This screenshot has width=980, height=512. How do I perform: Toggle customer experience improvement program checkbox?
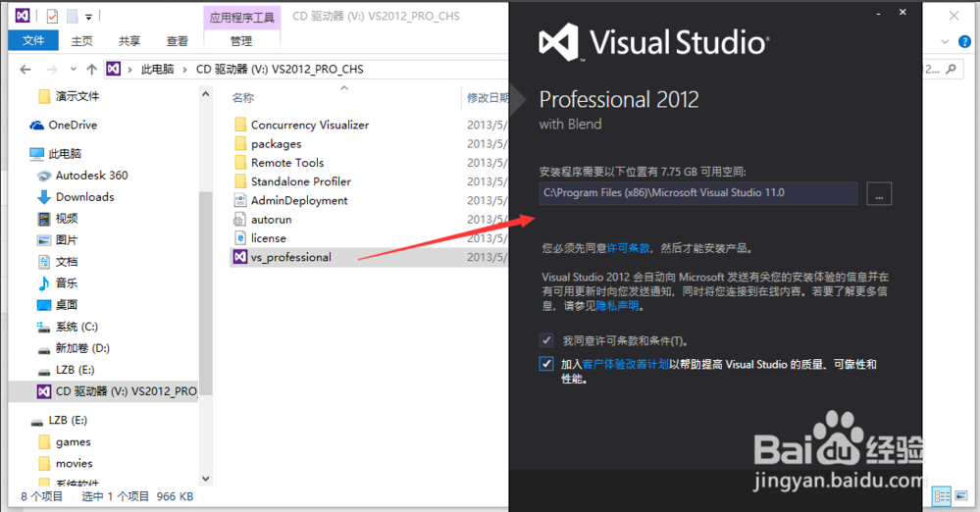tap(546, 364)
